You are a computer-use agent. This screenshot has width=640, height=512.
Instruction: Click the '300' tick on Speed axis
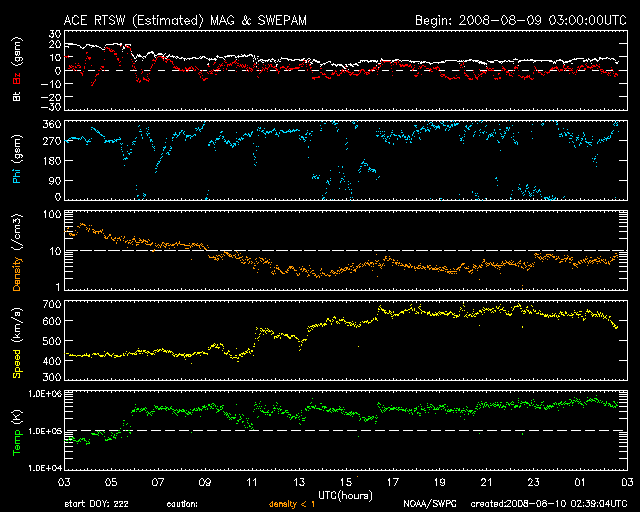pyautogui.click(x=52, y=377)
